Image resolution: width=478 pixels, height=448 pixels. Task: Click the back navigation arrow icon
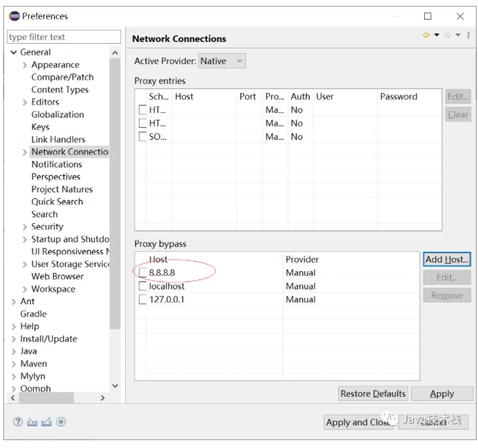pos(426,35)
